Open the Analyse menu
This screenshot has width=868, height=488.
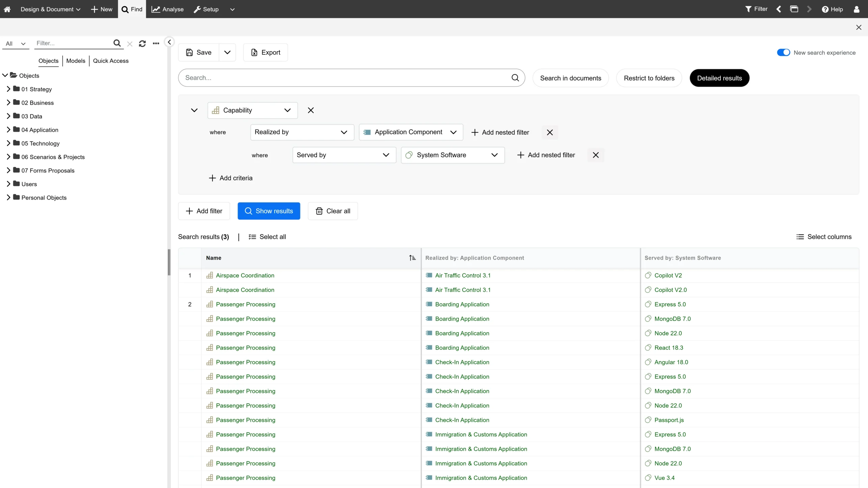coord(167,9)
